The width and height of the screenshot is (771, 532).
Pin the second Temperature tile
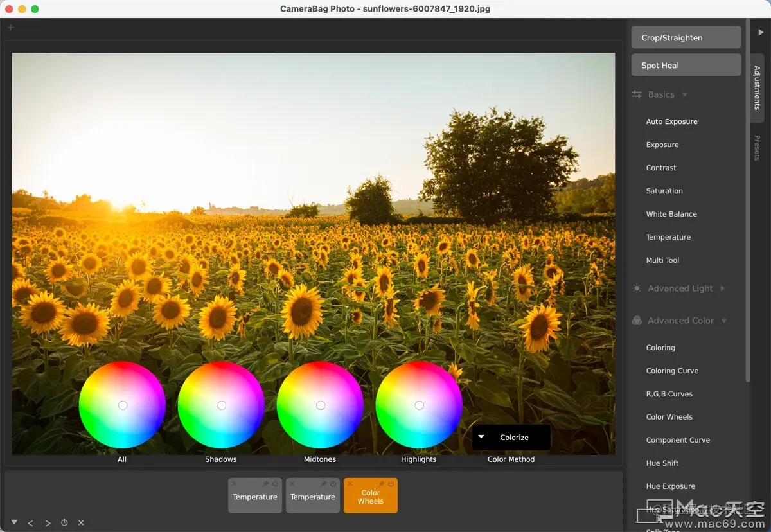324,484
